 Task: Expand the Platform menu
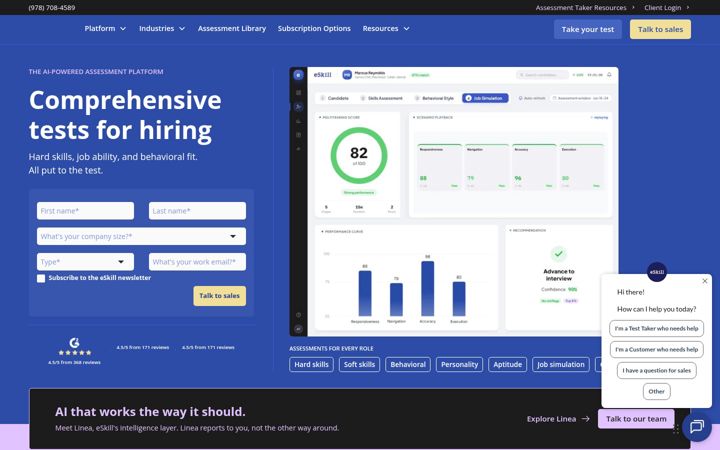105,28
